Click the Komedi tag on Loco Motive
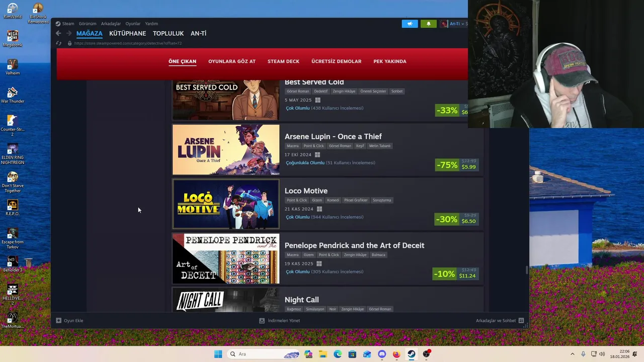This screenshot has height=362, width=644. [333, 200]
